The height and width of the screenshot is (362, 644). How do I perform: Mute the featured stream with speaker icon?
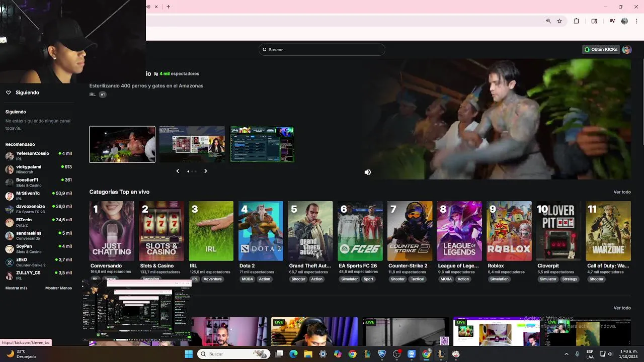pos(368,172)
